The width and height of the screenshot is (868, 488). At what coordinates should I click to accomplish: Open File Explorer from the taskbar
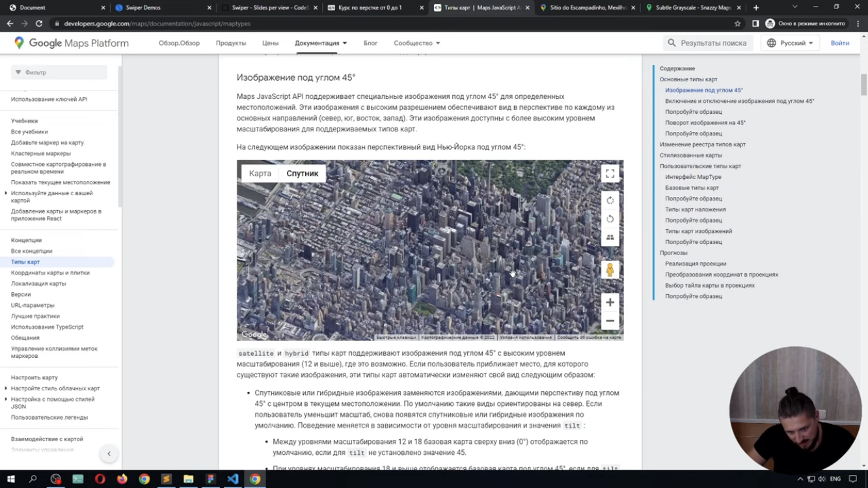[188, 480]
